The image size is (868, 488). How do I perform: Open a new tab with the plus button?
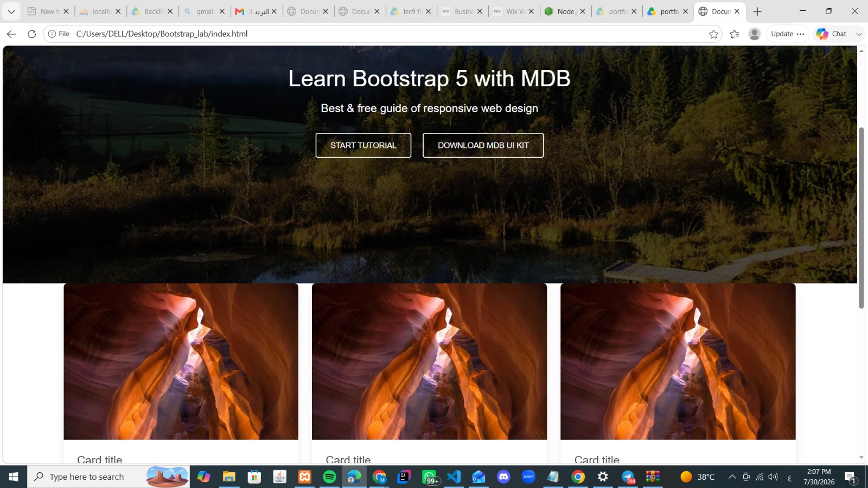tap(757, 11)
